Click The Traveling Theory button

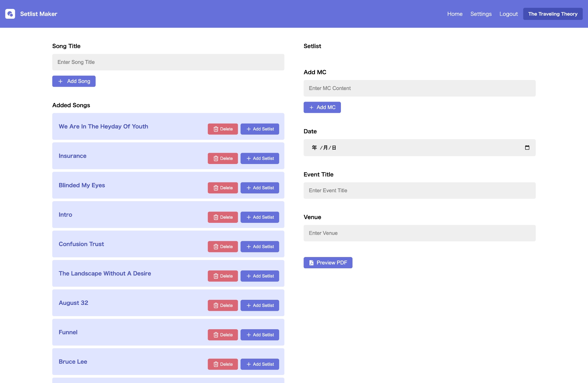click(553, 14)
